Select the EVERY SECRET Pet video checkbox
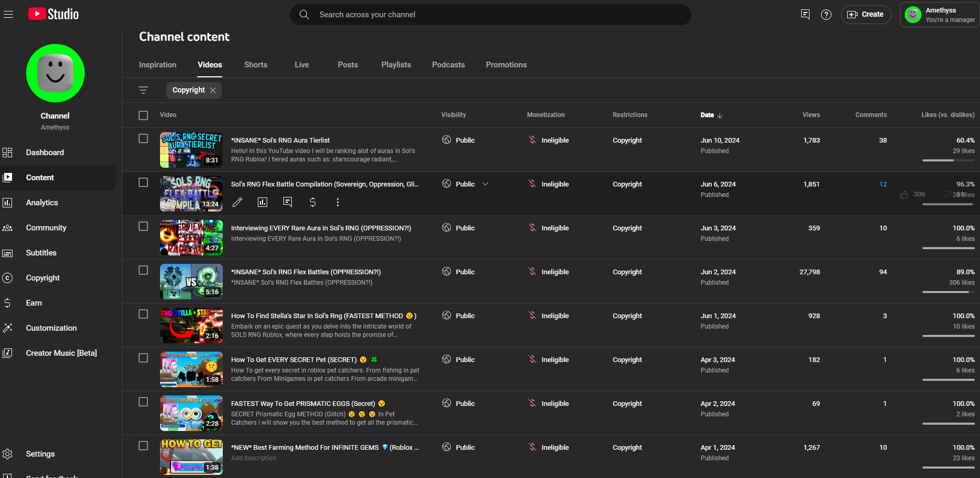This screenshot has height=478, width=980. 143,358
